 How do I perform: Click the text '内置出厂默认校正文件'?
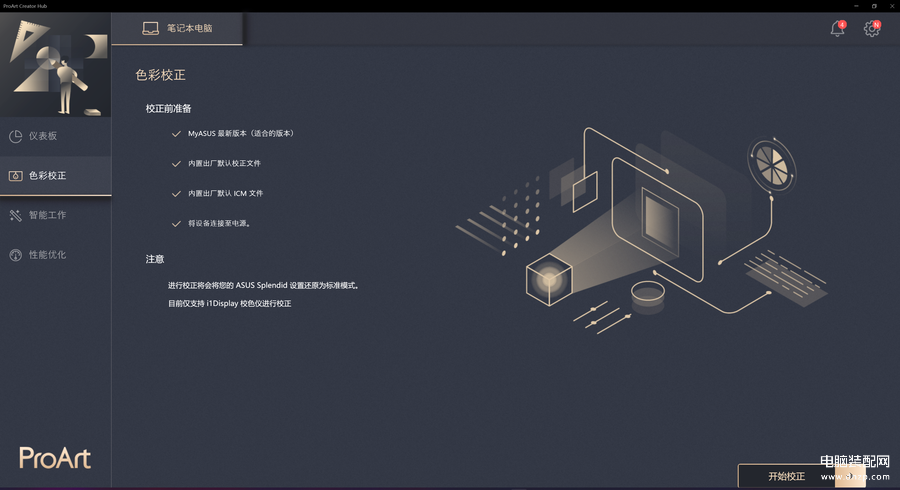tap(224, 164)
